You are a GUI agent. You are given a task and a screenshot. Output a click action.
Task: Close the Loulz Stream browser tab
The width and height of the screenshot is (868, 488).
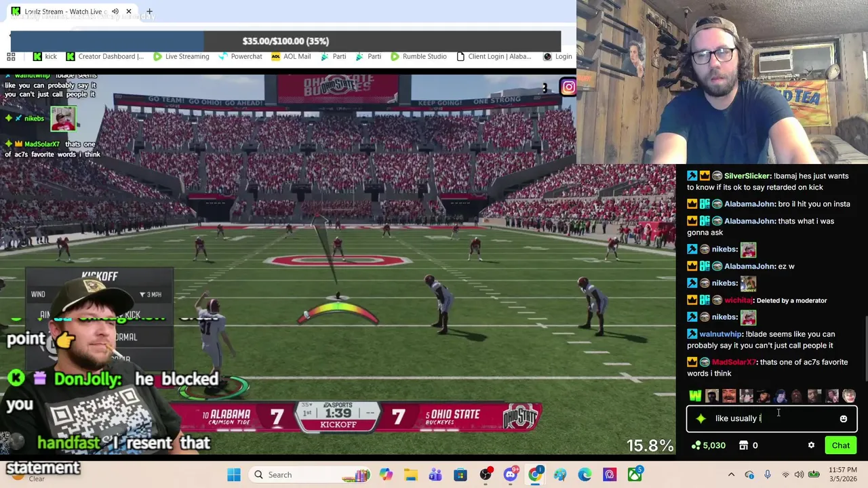(x=128, y=12)
